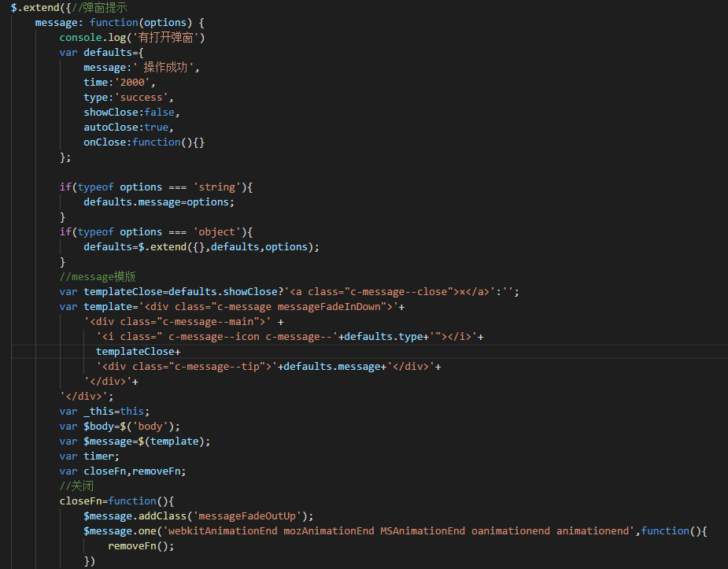Click the $message.addClass('messageFadeOutUp'); line
The height and width of the screenshot is (569, 728).
pos(198,516)
